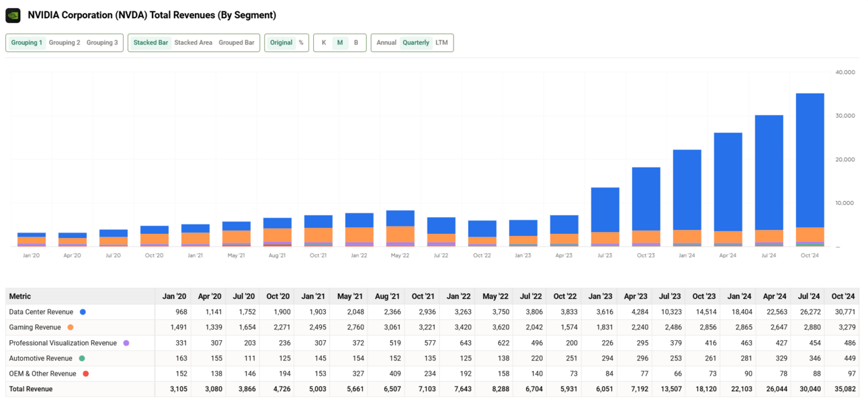Click the 40,000 y-axis label

(844, 72)
